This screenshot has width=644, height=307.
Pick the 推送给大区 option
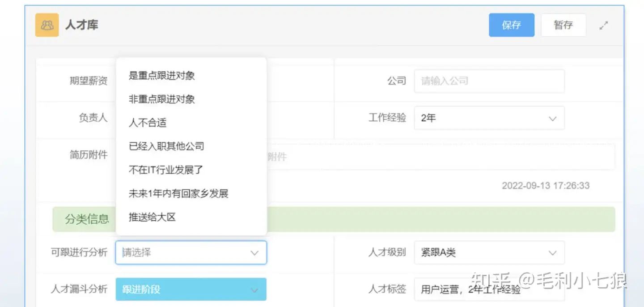[152, 217]
